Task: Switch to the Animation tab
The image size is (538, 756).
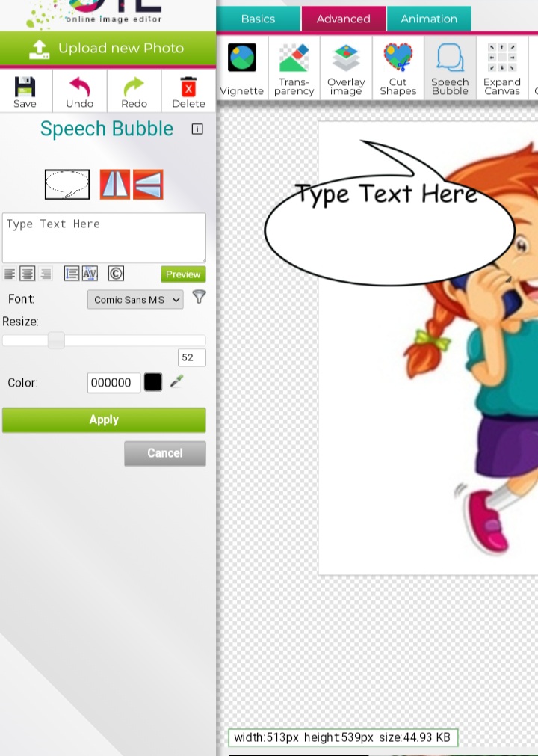Action: [429, 19]
